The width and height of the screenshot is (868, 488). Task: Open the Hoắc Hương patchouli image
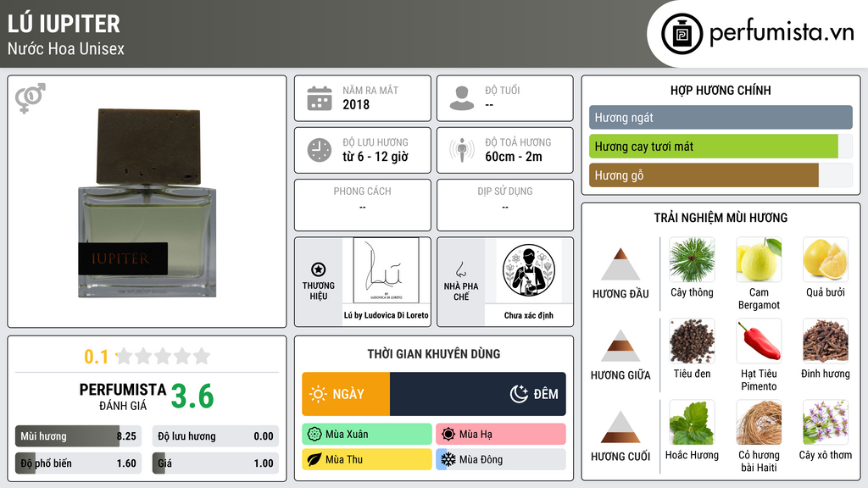click(x=692, y=422)
